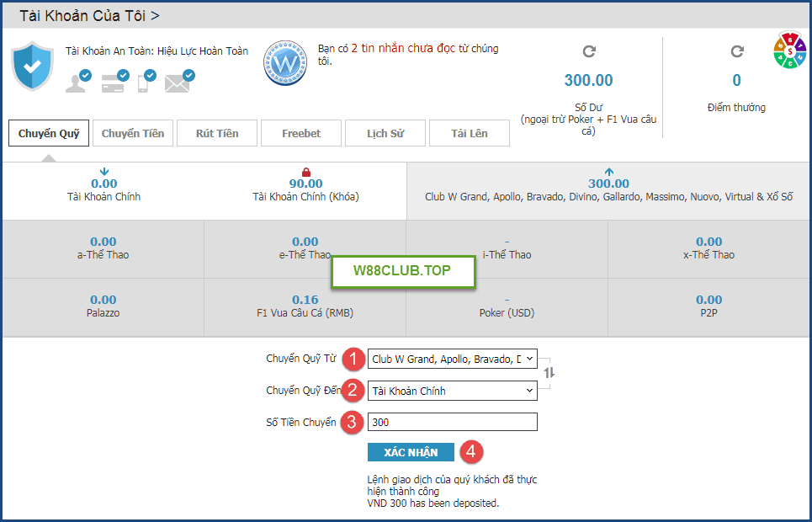Click the Tài Khoản An Toàn status text
812x522 pixels.
click(x=157, y=51)
